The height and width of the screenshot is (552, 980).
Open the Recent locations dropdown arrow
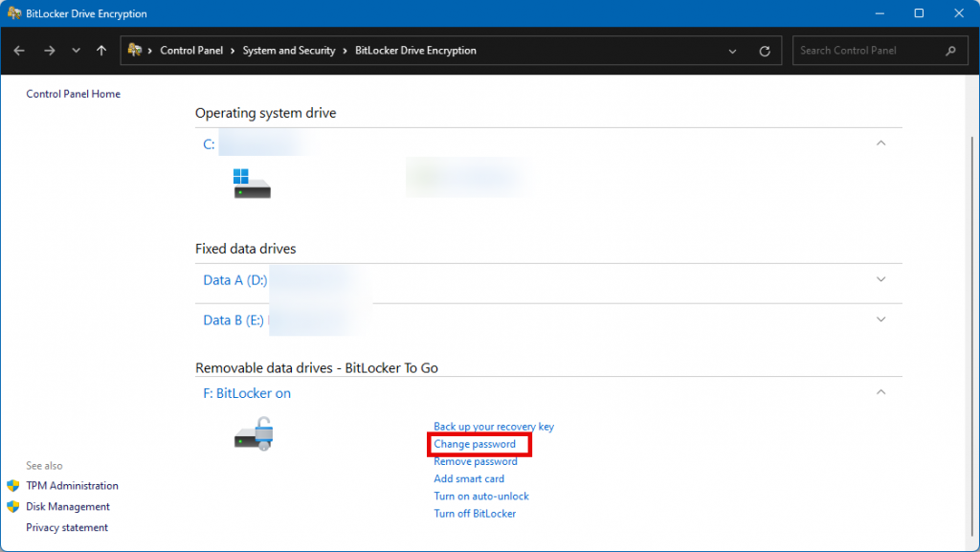(76, 51)
